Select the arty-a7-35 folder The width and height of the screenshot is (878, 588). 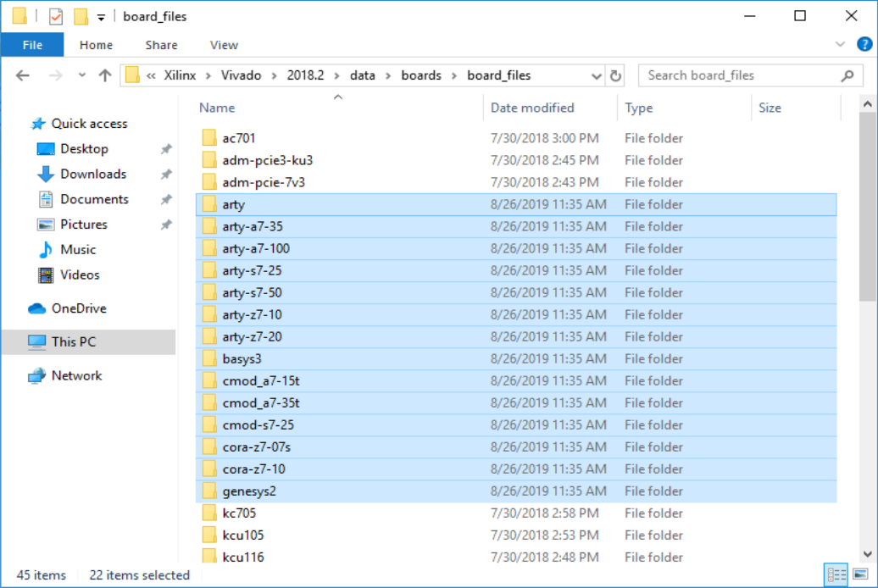[x=516, y=226]
